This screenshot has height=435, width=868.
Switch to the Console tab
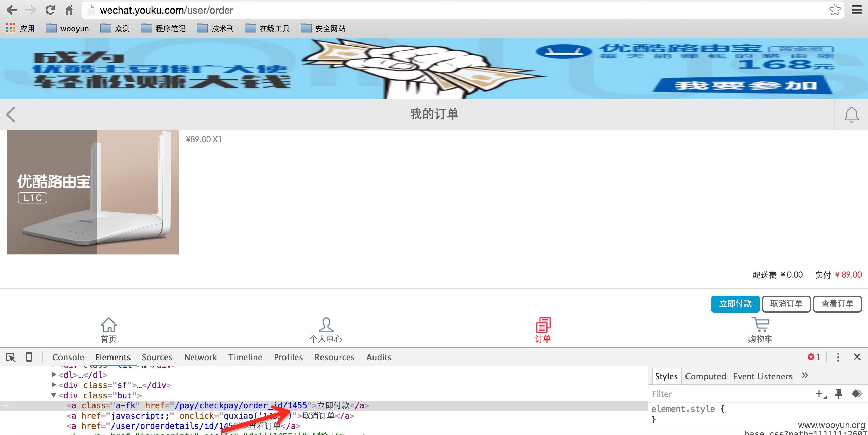(68, 357)
